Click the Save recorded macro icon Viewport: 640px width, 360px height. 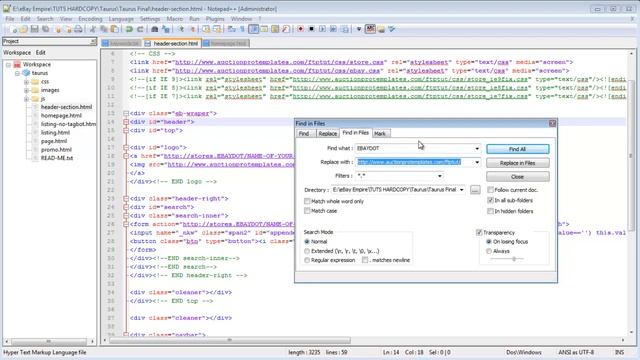coord(344,29)
